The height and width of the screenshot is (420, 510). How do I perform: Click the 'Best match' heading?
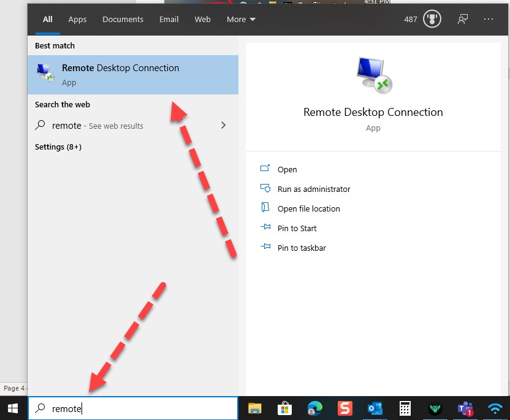coord(55,45)
